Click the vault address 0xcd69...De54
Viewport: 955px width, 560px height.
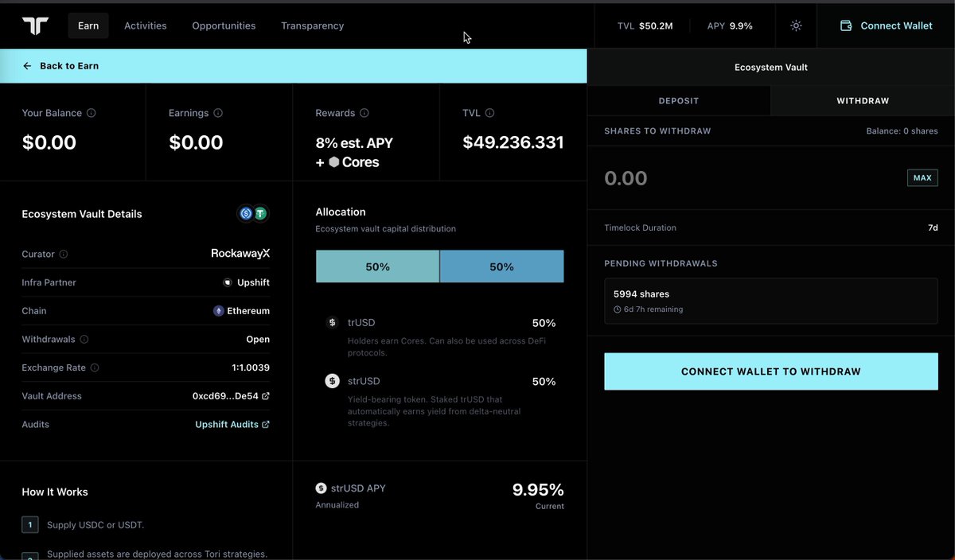pyautogui.click(x=225, y=396)
